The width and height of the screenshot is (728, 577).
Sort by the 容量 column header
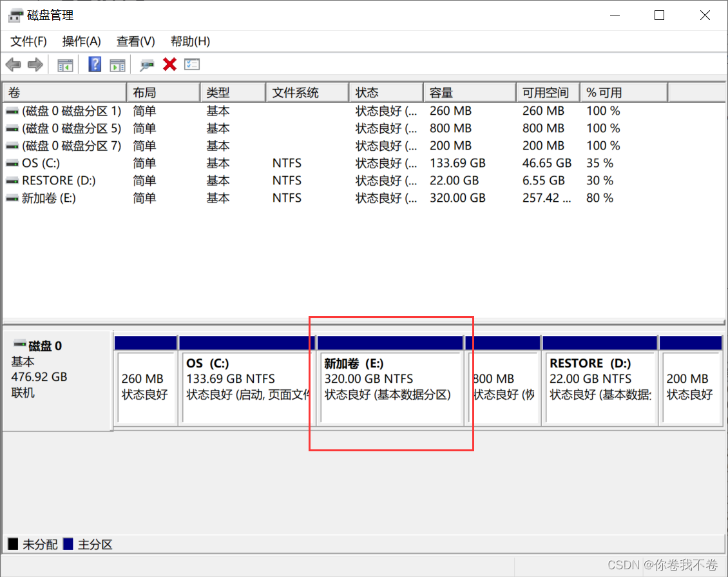coord(470,92)
